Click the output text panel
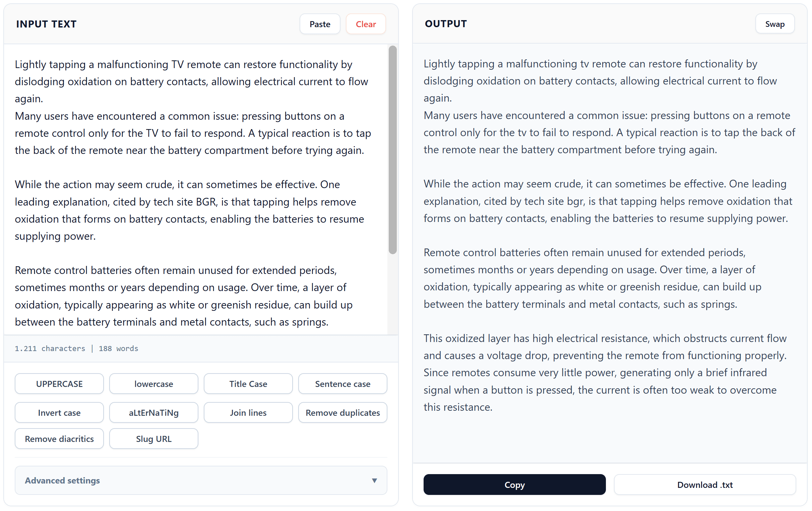 click(607, 236)
